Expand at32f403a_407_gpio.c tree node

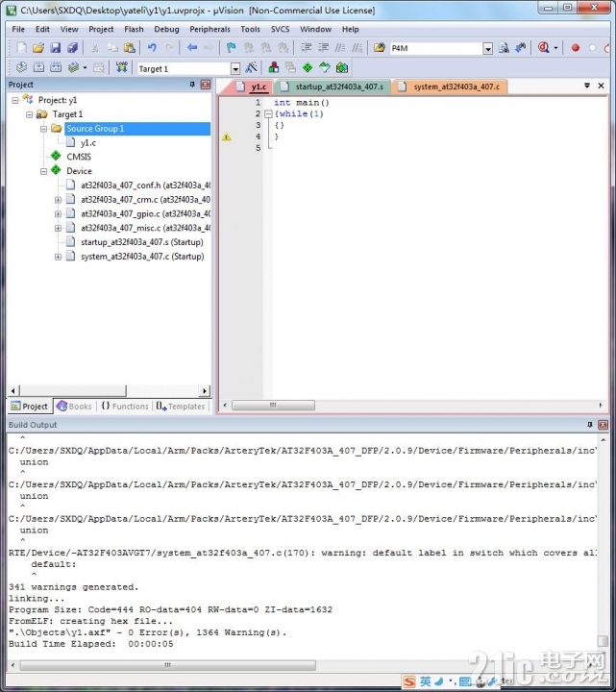coord(58,214)
